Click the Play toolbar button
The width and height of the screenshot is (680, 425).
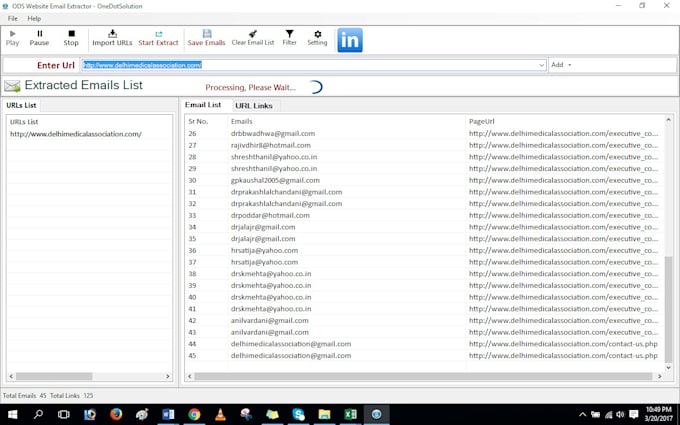12,38
